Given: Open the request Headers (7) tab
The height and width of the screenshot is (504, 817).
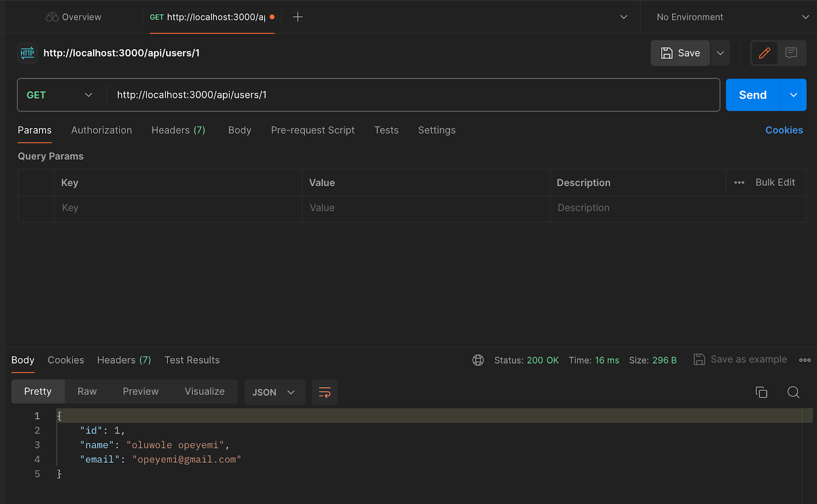Looking at the screenshot, I should (x=178, y=130).
